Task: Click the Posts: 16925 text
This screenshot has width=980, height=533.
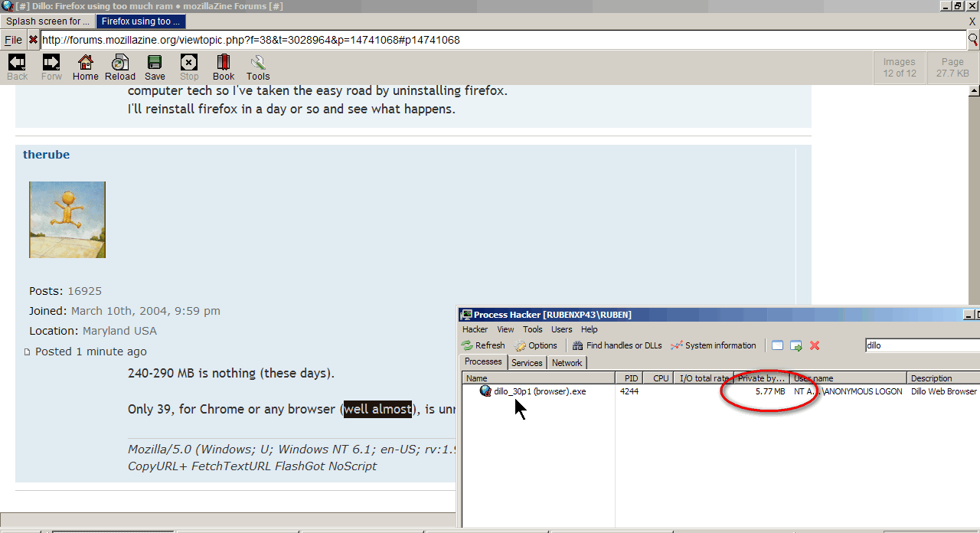Action: 65,291
